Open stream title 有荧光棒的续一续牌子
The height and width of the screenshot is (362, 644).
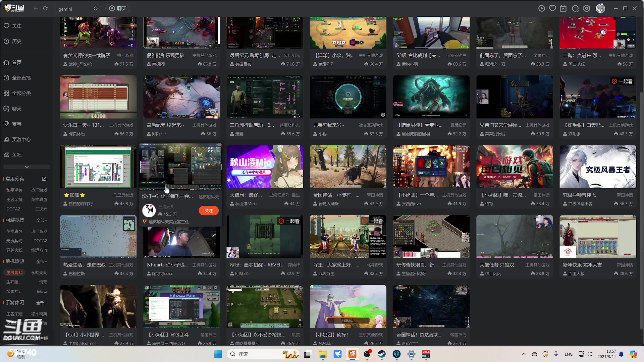click(x=87, y=56)
